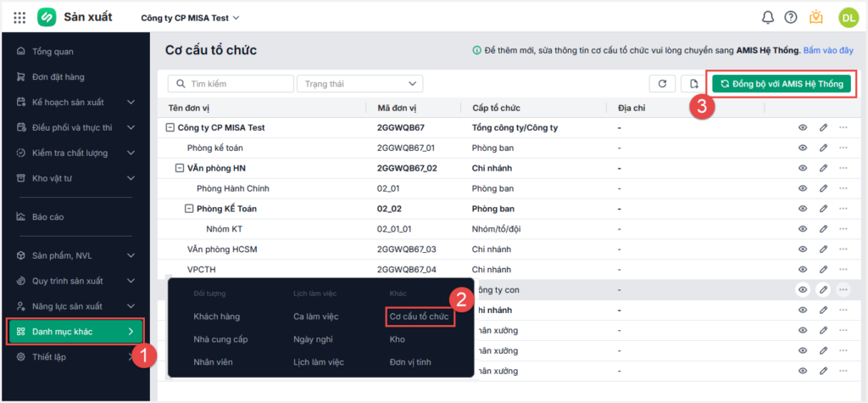The height and width of the screenshot is (403, 868).
Task: Click the refresh icon button in toolbar
Action: coord(662,84)
